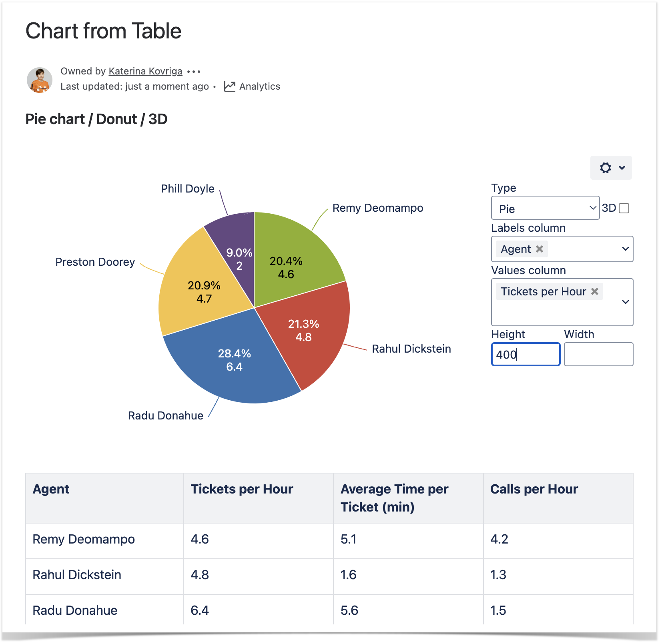
Task: Click the Analytics chart icon
Action: pyautogui.click(x=230, y=86)
